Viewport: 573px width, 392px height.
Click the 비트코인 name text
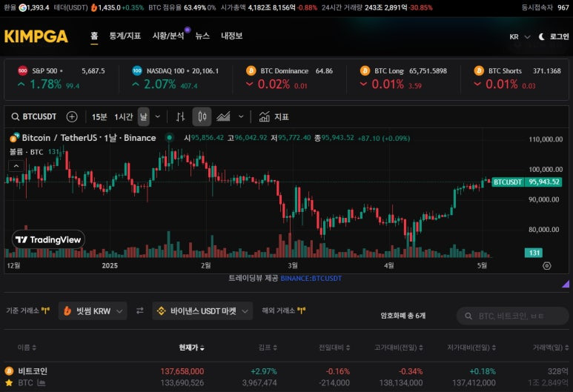pyautogui.click(x=33, y=371)
